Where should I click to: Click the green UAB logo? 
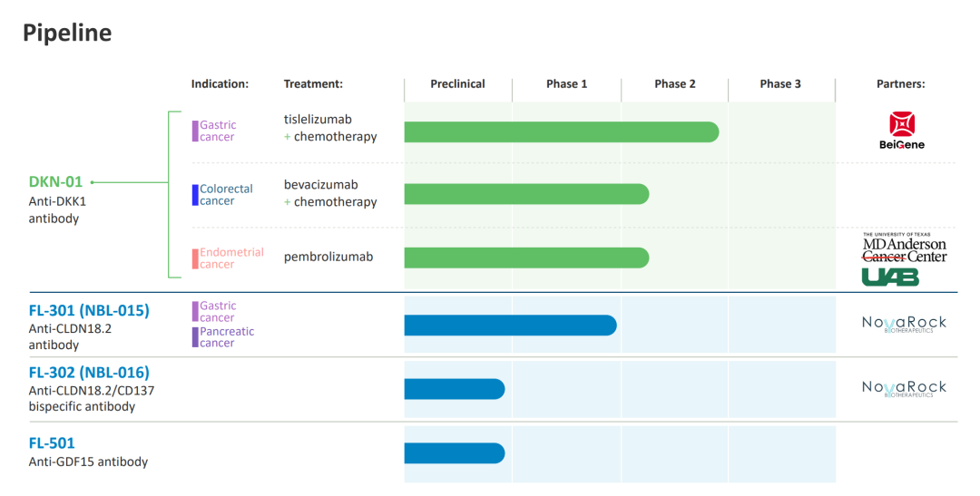click(889, 277)
